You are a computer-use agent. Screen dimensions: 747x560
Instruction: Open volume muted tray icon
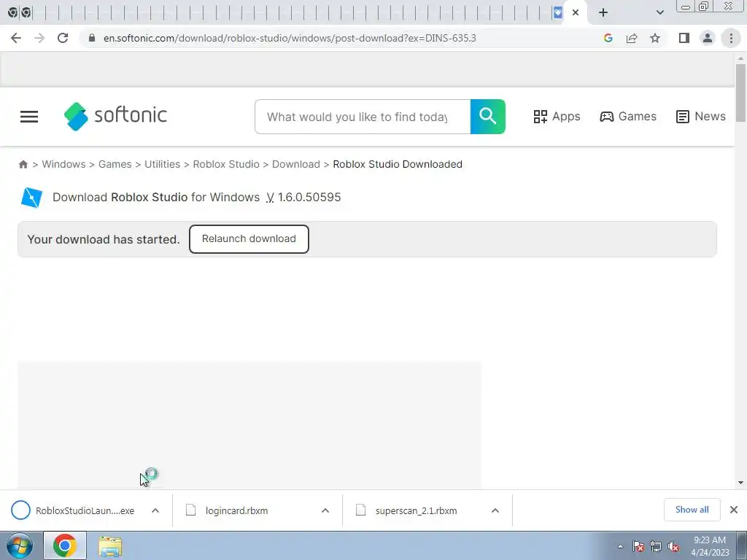coord(673,546)
